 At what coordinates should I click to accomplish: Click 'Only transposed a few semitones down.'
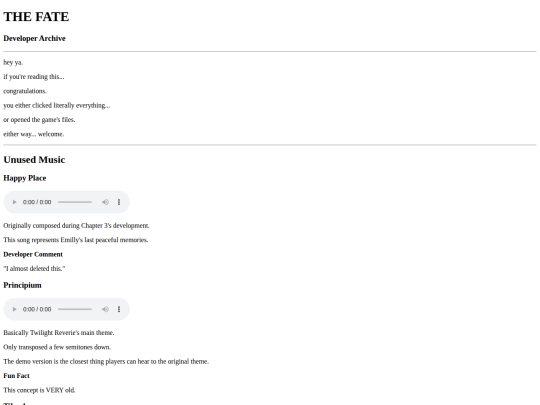(57, 347)
